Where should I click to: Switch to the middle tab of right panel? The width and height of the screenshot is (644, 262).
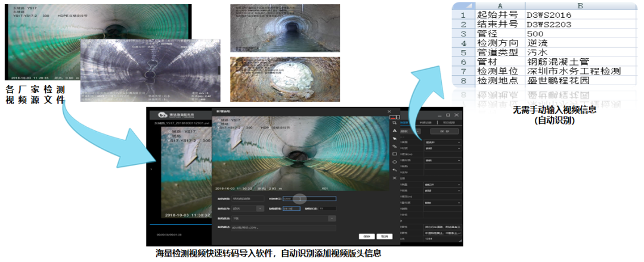(426, 123)
